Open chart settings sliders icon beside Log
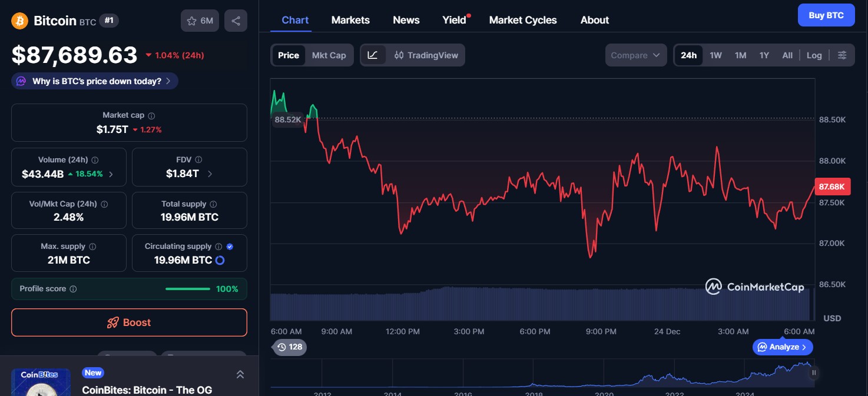The width and height of the screenshot is (868, 396). tap(842, 55)
